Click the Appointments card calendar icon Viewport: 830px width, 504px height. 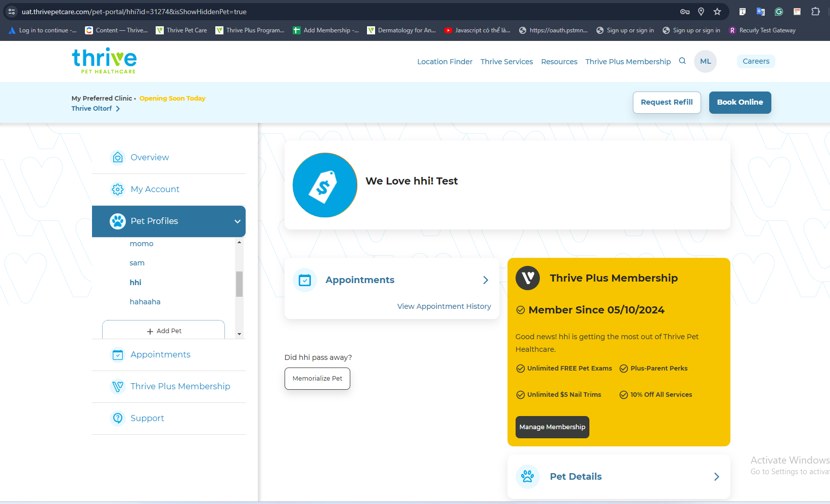pos(305,280)
